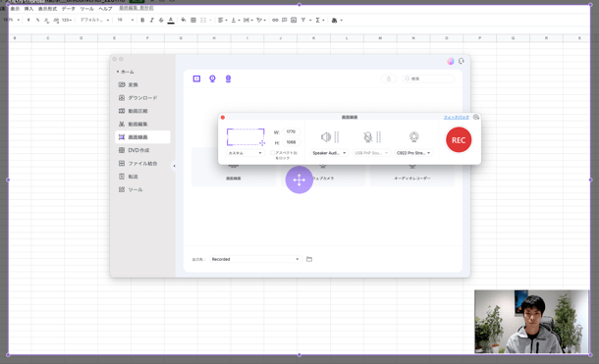Open the filter icon in spreadsheet toolbar
This screenshot has height=364, width=599.
point(303,20)
